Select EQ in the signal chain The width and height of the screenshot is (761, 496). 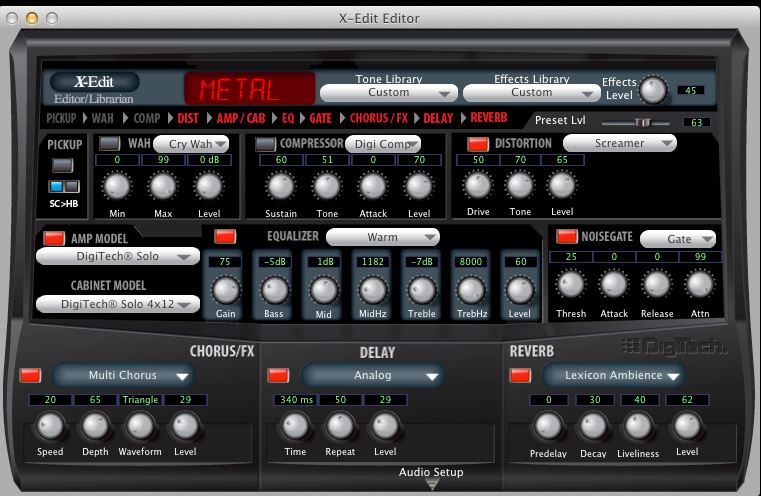288,118
